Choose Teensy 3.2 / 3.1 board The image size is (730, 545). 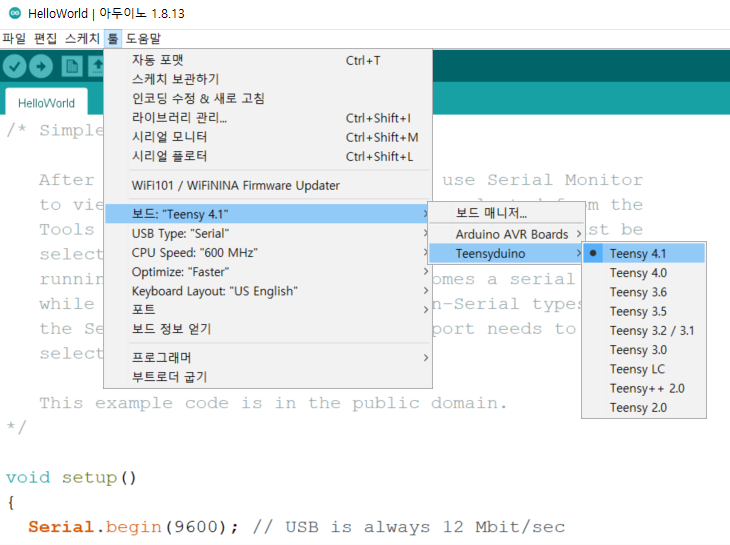pos(644,330)
